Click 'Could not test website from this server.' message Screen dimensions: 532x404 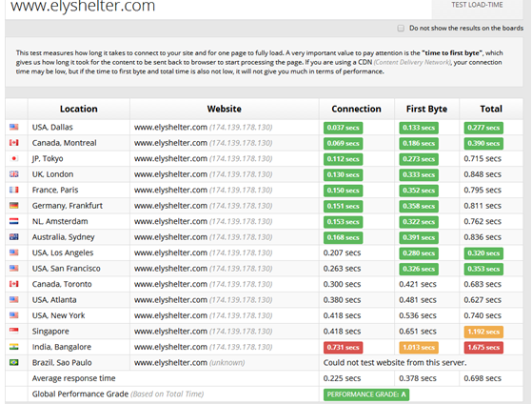coord(395,362)
